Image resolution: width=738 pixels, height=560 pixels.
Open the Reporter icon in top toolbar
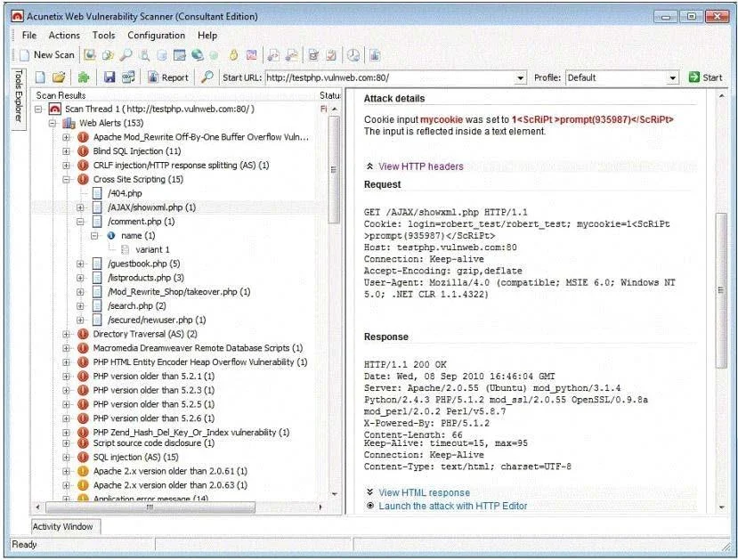point(375,55)
